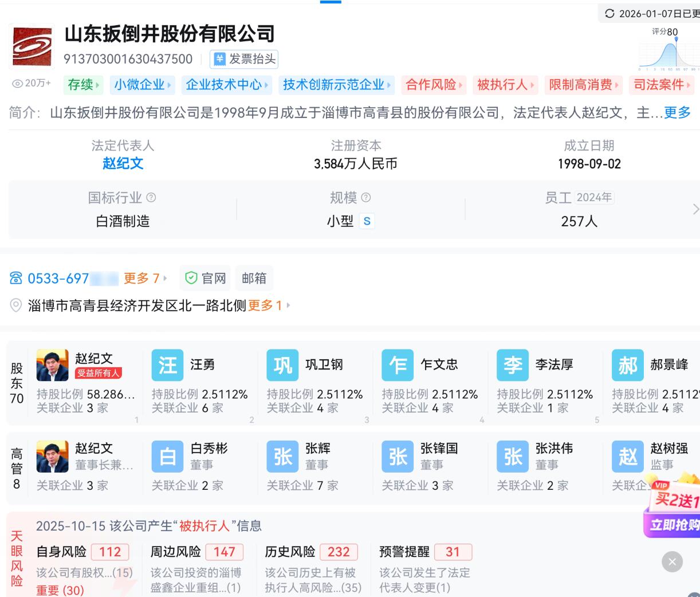This screenshot has height=597, width=700.
Task: Click the location pin icon beside address
Action: pyautogui.click(x=17, y=305)
